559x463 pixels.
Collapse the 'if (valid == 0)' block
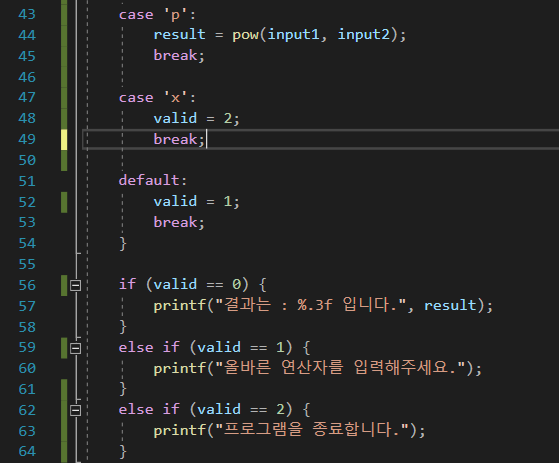pos(75,285)
